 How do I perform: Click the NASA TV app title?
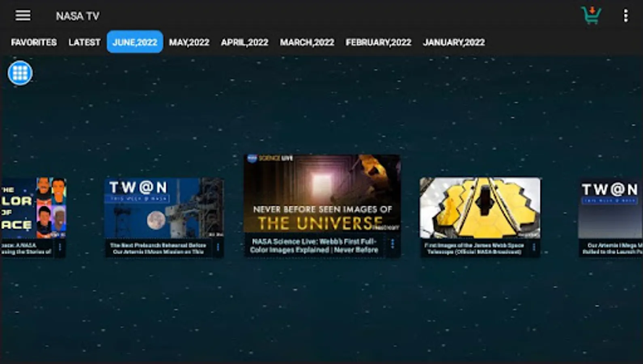click(77, 16)
